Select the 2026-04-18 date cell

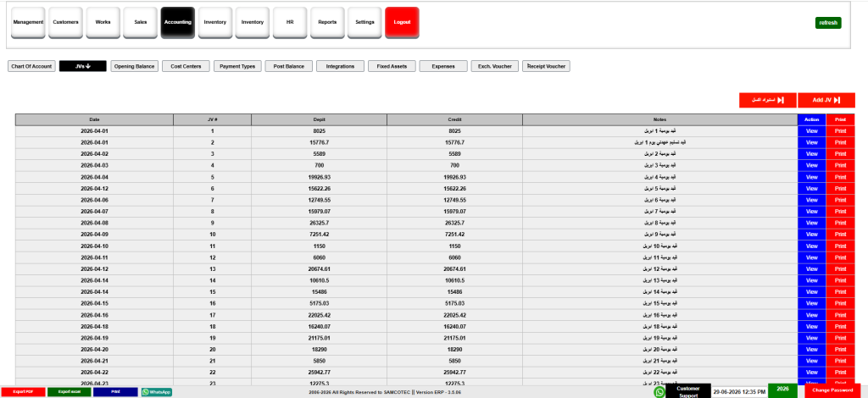[x=94, y=326]
